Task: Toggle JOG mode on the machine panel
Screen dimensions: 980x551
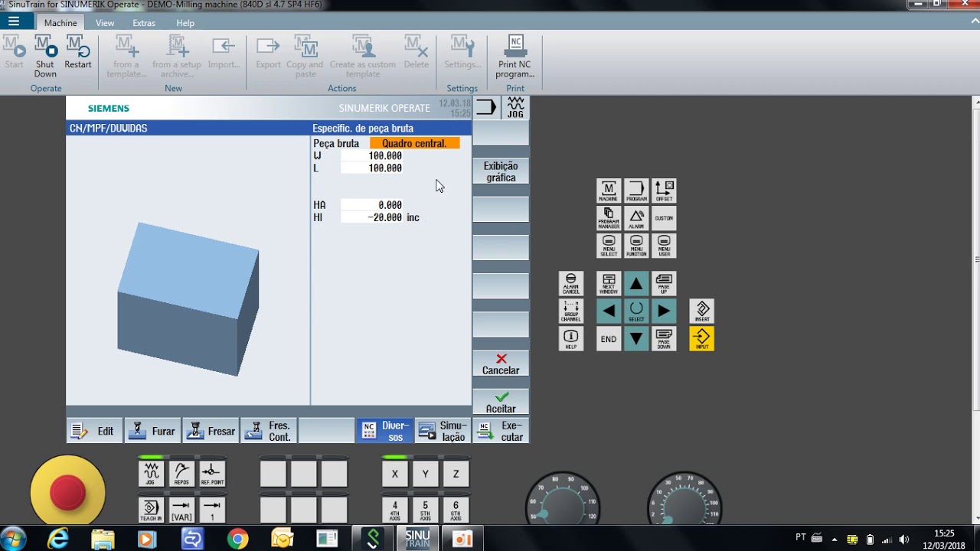Action: tap(151, 474)
